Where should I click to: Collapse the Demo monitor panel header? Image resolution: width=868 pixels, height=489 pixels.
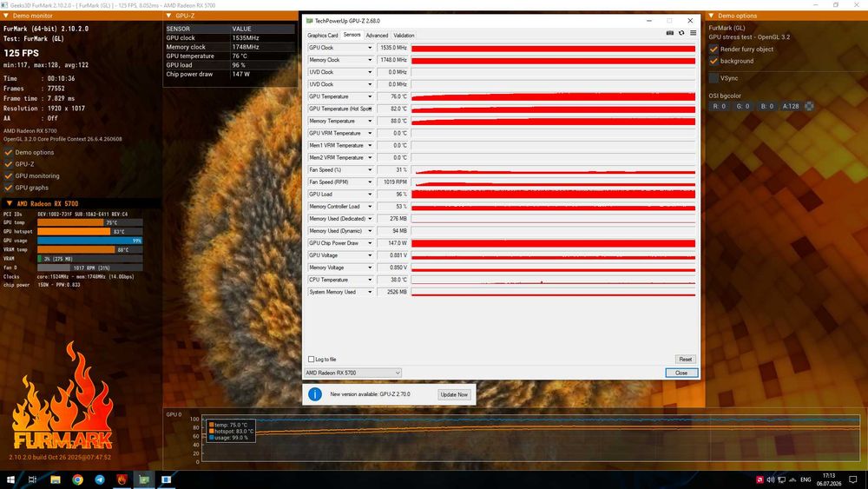pos(5,16)
